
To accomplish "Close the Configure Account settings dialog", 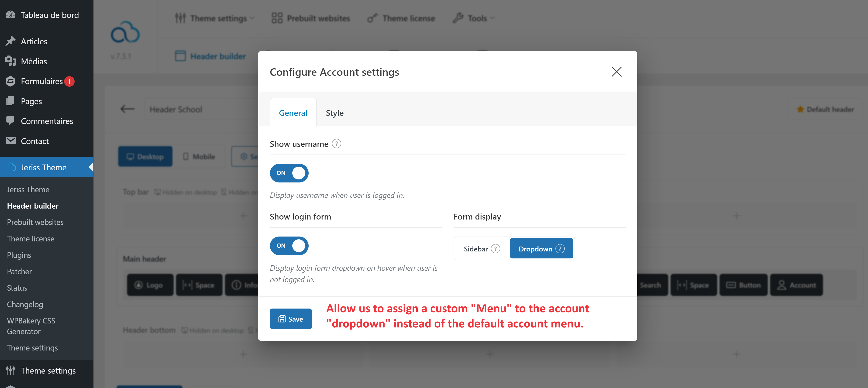I will coord(616,71).
